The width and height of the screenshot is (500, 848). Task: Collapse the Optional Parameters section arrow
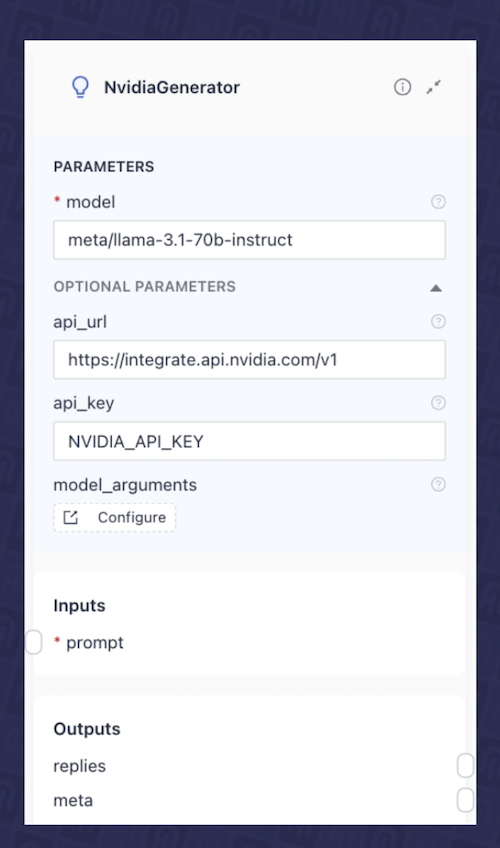[436, 288]
